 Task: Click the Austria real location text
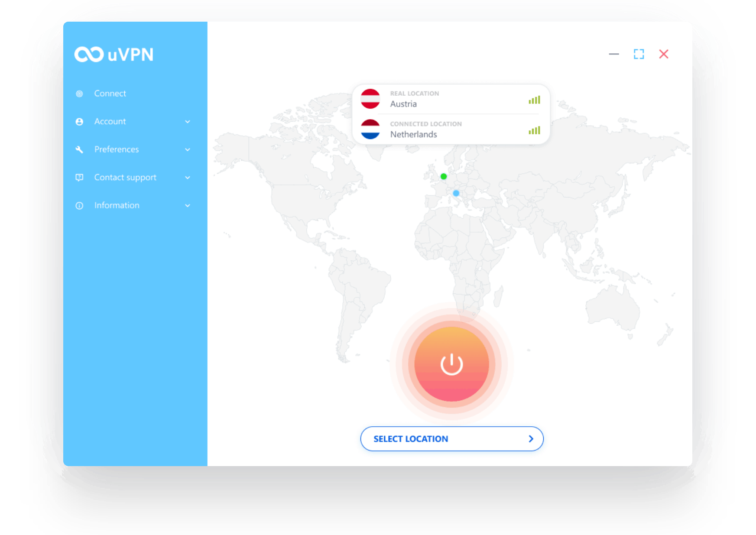403,104
